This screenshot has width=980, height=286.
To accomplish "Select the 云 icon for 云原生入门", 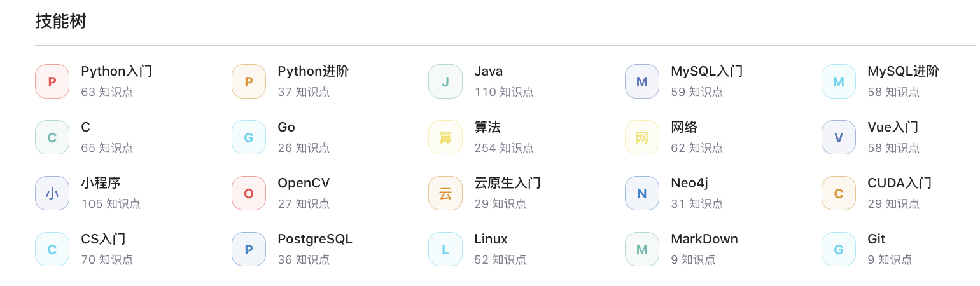I will 445,193.
